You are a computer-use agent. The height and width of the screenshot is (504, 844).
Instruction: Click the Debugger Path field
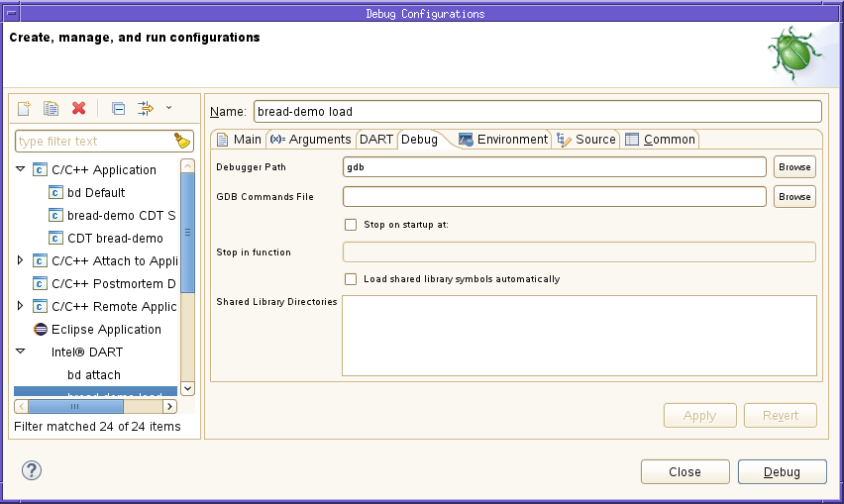555,166
